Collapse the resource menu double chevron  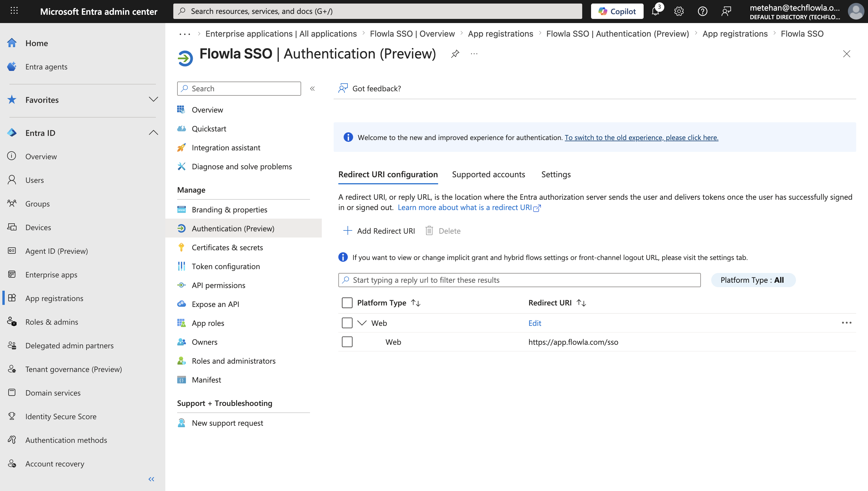[x=312, y=88]
